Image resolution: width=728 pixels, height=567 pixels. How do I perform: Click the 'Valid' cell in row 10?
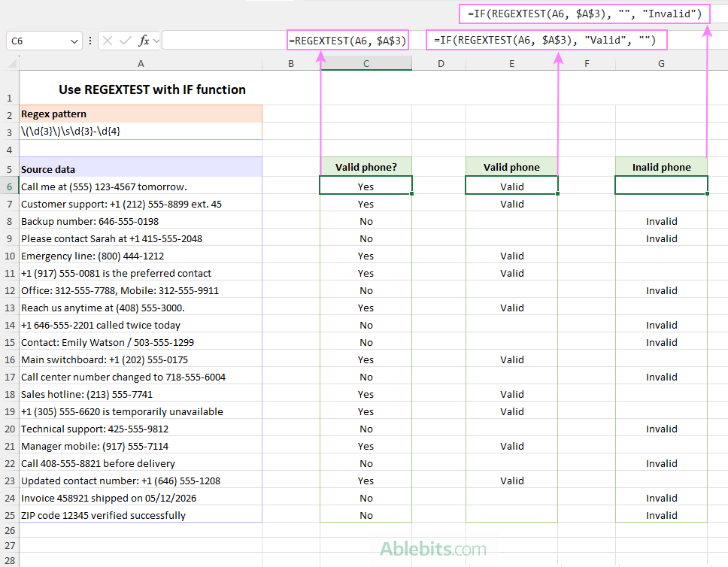coord(511,256)
